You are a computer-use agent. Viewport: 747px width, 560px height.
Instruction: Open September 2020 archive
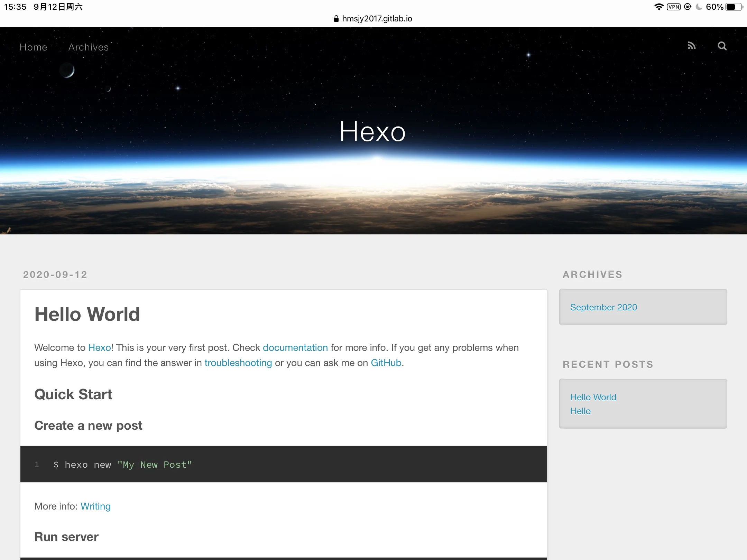603,307
